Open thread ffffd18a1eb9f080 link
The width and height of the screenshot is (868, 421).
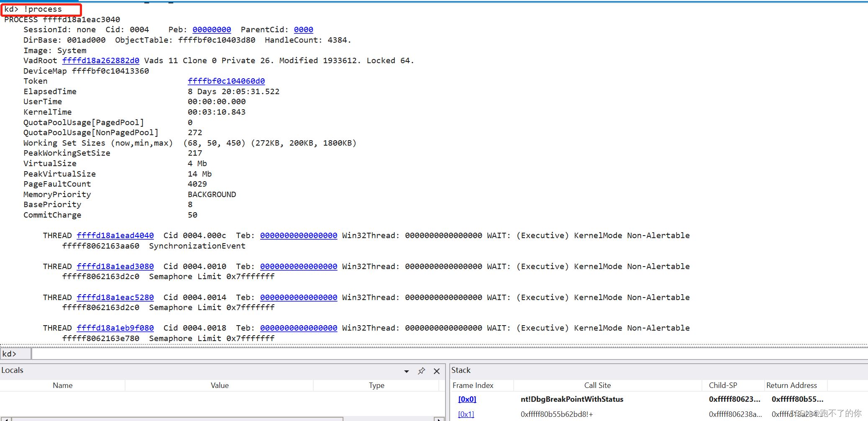coord(115,328)
